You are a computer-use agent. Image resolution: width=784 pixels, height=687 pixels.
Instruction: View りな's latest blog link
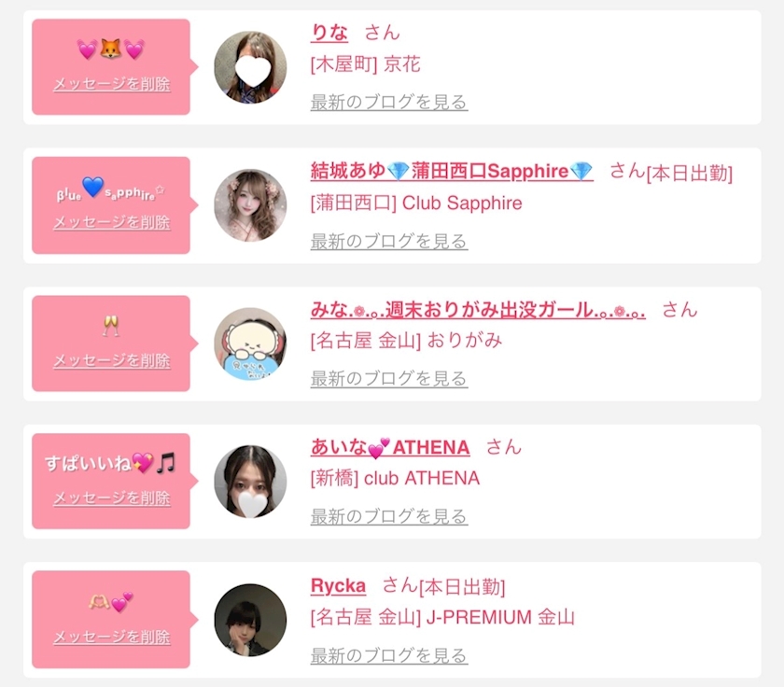pyautogui.click(x=389, y=102)
